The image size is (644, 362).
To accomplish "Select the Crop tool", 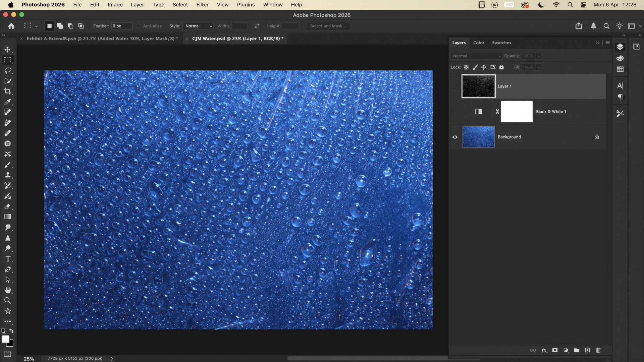I will 8,91.
